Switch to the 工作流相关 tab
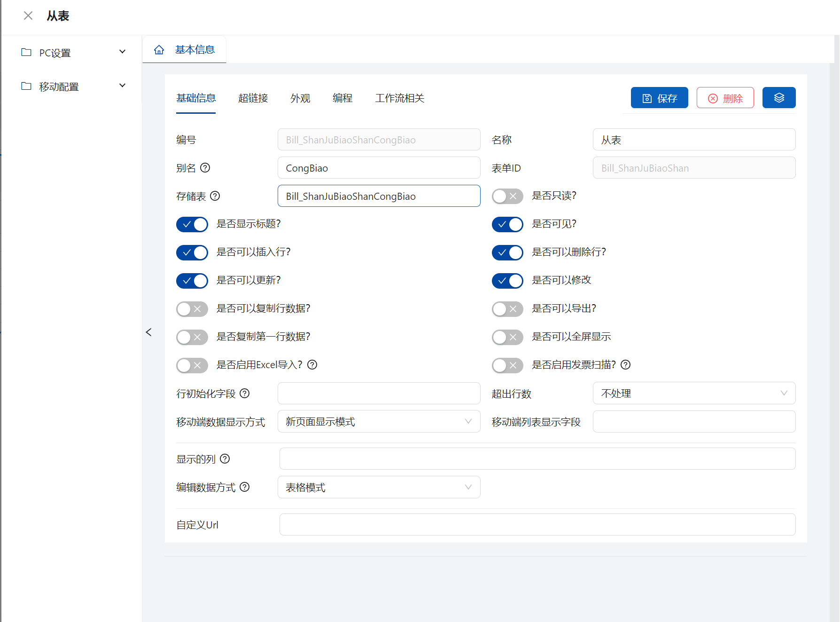The height and width of the screenshot is (622, 840). tap(399, 98)
